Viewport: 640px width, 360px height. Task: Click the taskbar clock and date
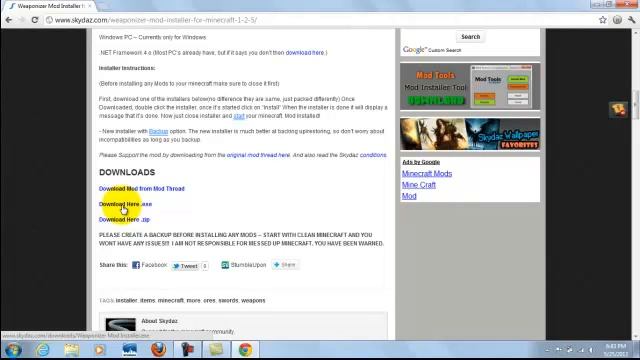(x=616, y=350)
